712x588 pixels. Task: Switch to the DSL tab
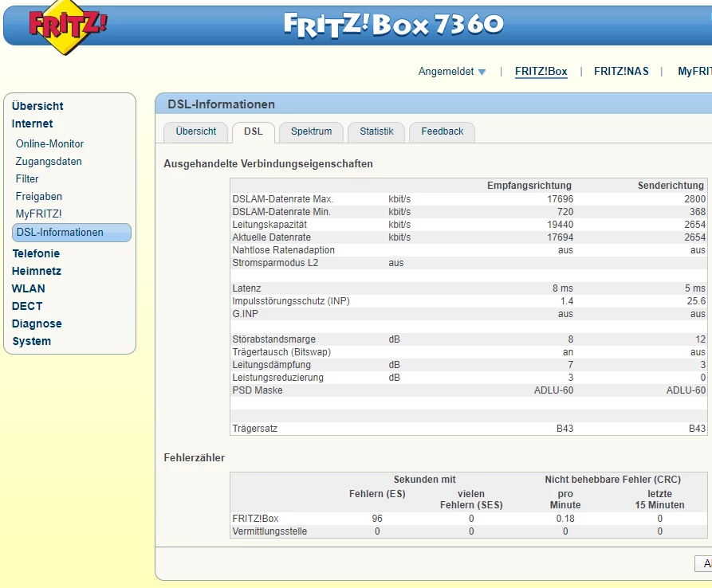coord(254,131)
